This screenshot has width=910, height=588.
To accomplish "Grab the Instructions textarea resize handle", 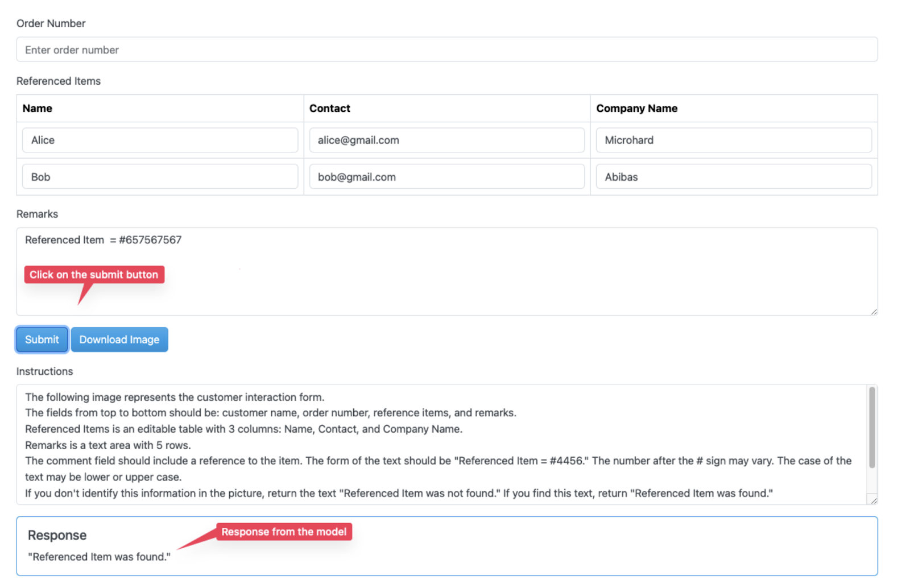I will tap(874, 500).
